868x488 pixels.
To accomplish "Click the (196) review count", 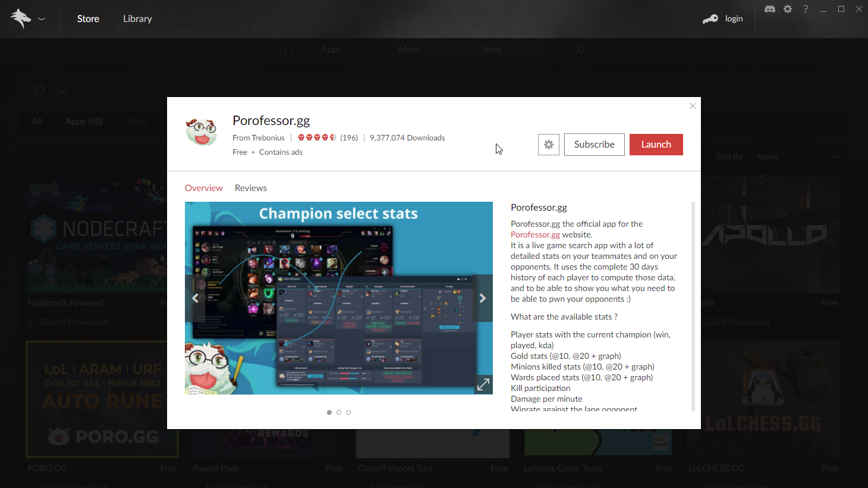I will (349, 137).
